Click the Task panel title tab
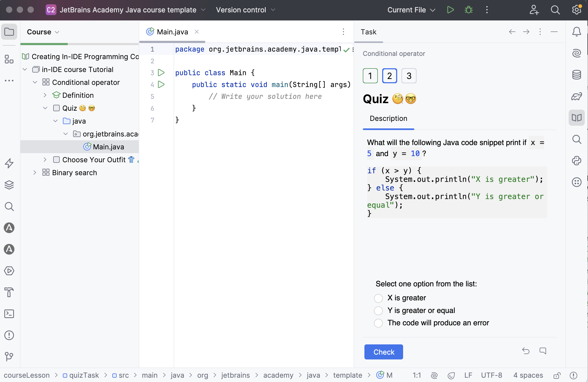Viewport: 588px width, 382px height. (x=368, y=32)
